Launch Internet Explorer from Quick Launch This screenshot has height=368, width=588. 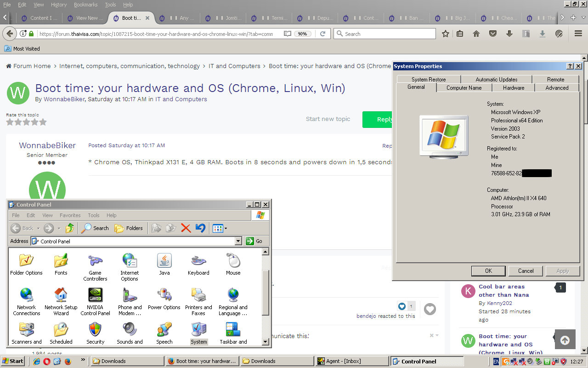coord(37,361)
